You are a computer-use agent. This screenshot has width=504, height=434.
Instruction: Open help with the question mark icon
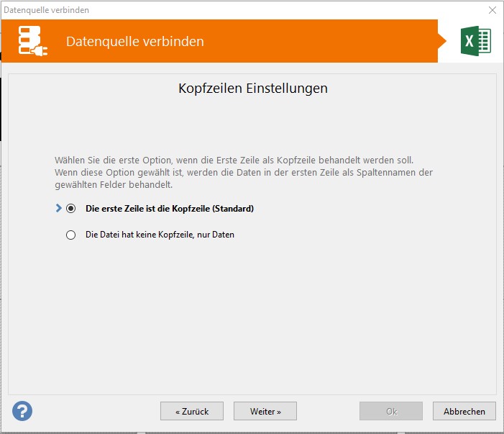pyautogui.click(x=22, y=411)
